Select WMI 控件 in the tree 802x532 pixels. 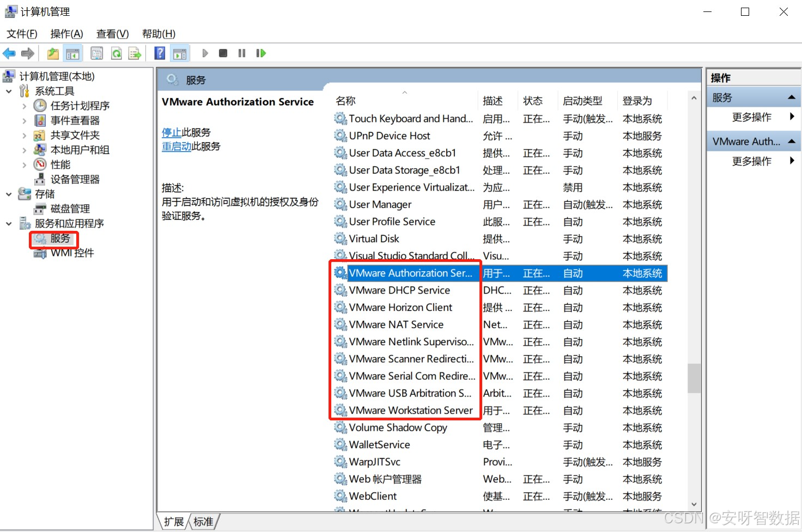tap(72, 253)
